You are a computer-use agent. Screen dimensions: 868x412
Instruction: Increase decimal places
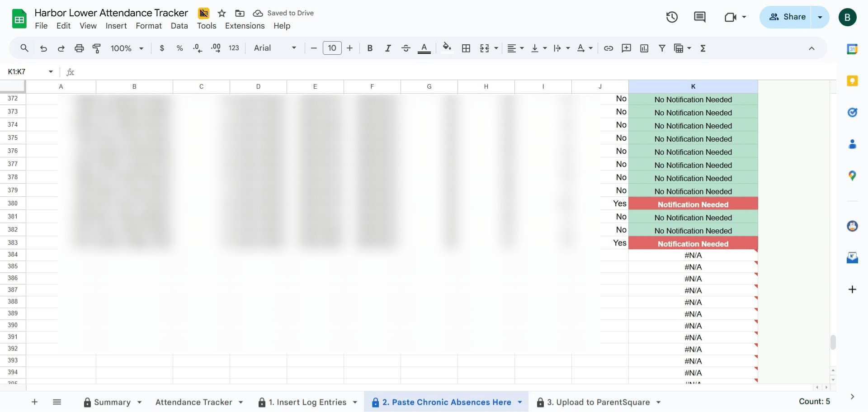(216, 48)
